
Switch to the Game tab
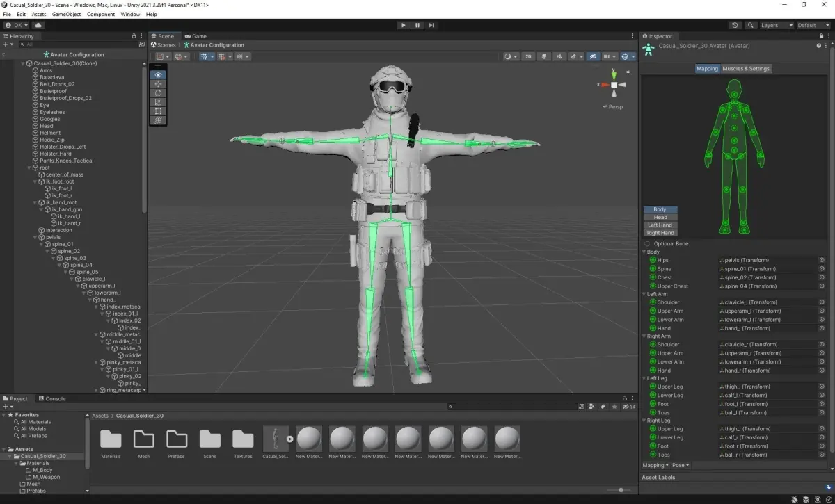point(196,36)
